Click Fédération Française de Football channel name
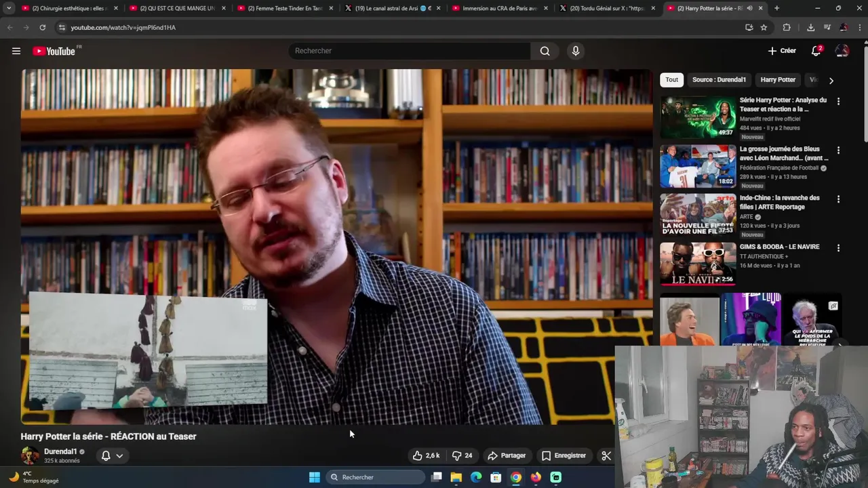Image resolution: width=868 pixels, height=488 pixels. coord(779,167)
